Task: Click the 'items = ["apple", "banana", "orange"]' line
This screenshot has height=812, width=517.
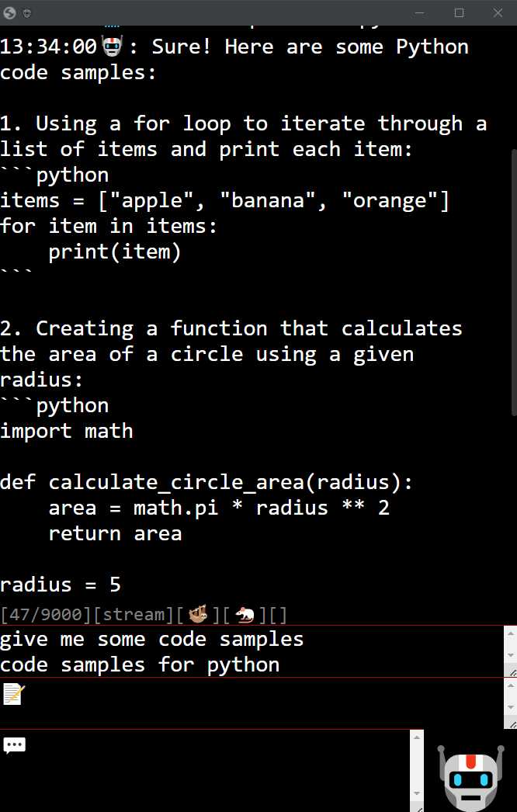Action: [x=225, y=200]
